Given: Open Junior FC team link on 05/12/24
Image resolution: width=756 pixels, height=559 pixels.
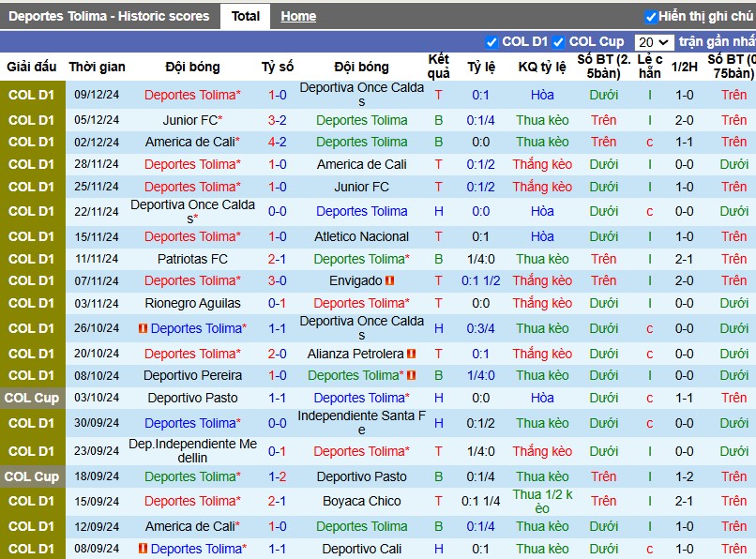Looking at the screenshot, I should coord(192,120).
